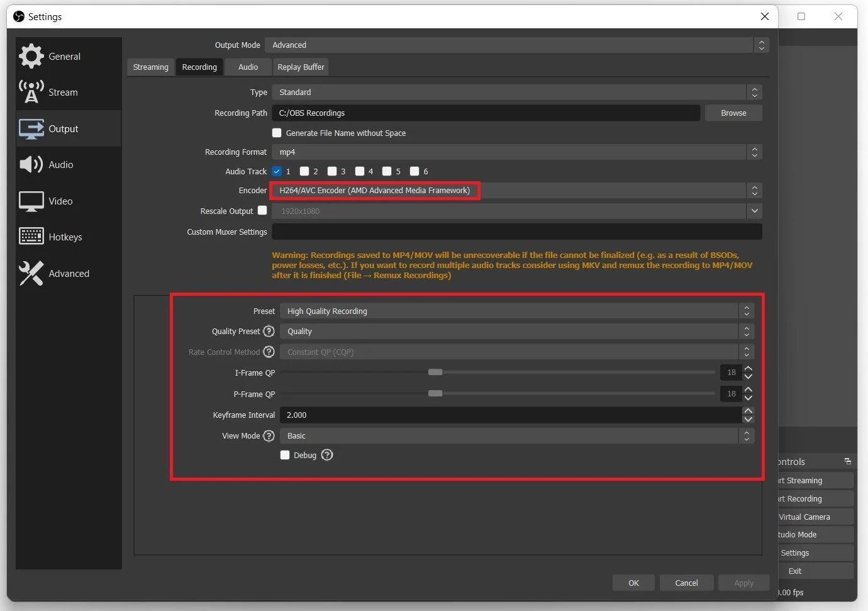
Task: Enable the Debug checkbox
Action: (x=285, y=455)
